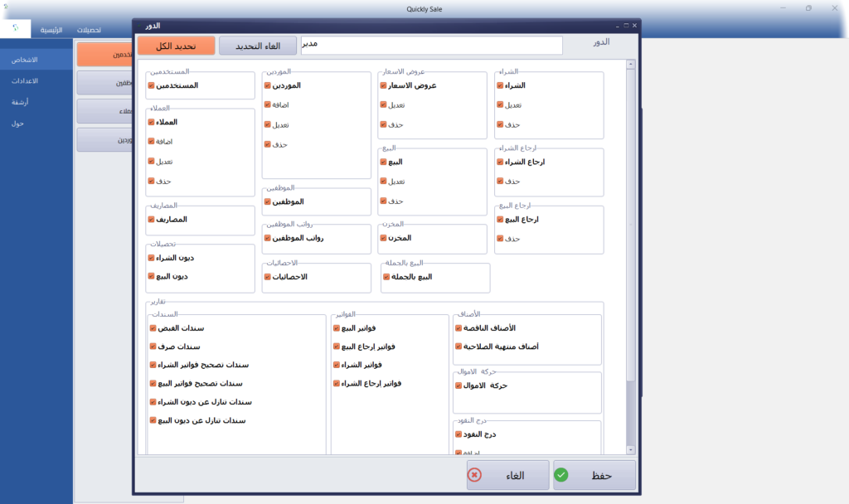Uncheck تعديل under عروض الاسعار group
The height and width of the screenshot is (504, 849).
383,105
